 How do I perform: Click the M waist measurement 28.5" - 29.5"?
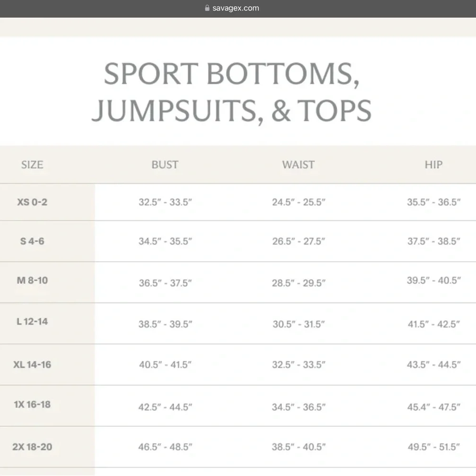[x=299, y=283]
